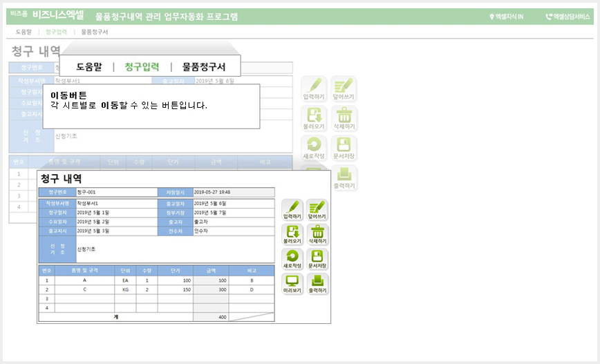Image resolution: width=600 pixels, height=364 pixels.
Task: Click '품명 및 규격' header in enlarged table
Action: pyautogui.click(x=84, y=270)
